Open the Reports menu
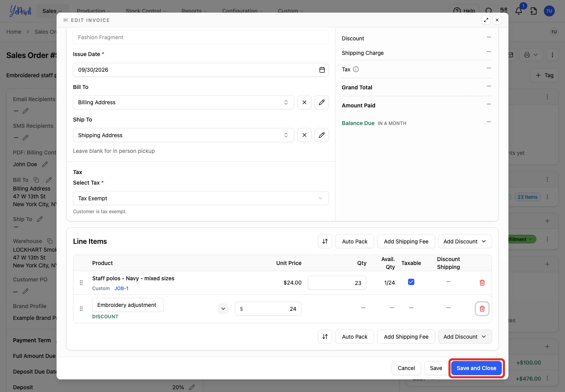Image resolution: width=565 pixels, height=392 pixels. [x=194, y=11]
